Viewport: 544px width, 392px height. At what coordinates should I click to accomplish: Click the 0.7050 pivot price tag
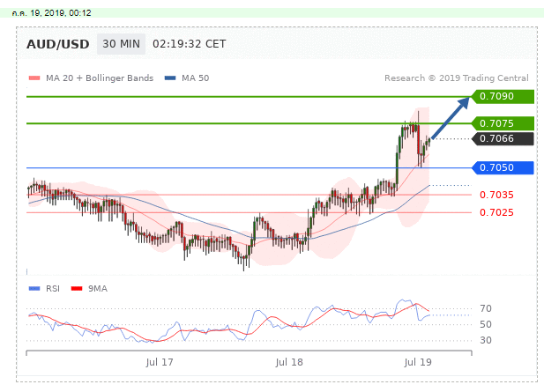point(503,167)
